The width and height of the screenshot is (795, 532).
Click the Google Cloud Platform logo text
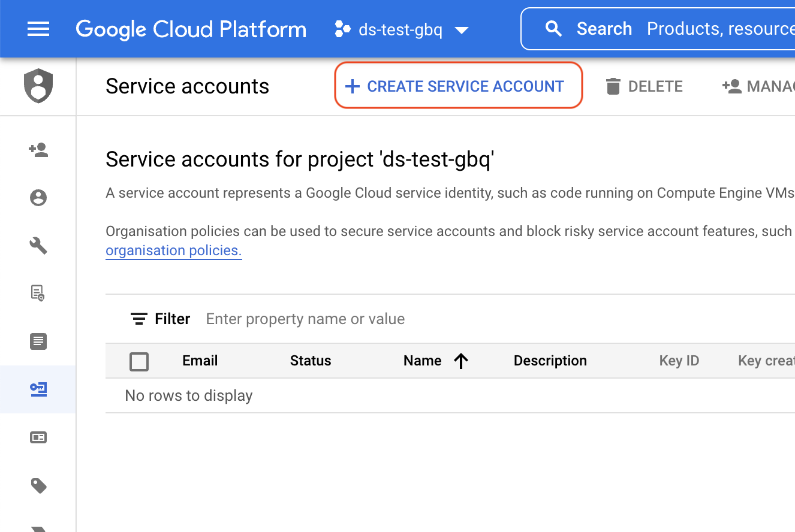click(x=191, y=29)
